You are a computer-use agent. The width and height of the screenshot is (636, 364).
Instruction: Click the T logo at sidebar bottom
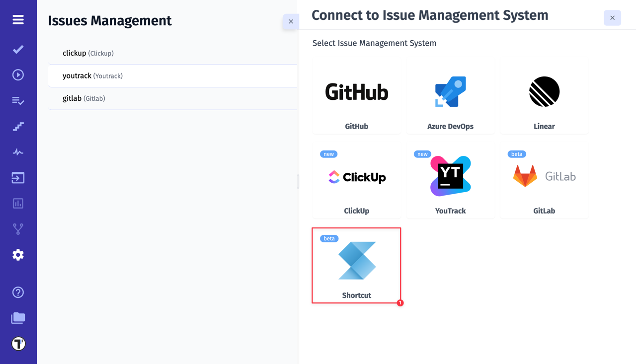coord(18,343)
